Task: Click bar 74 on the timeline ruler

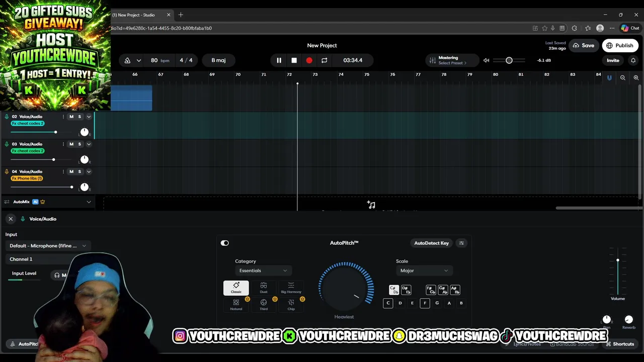Action: pos(341,74)
